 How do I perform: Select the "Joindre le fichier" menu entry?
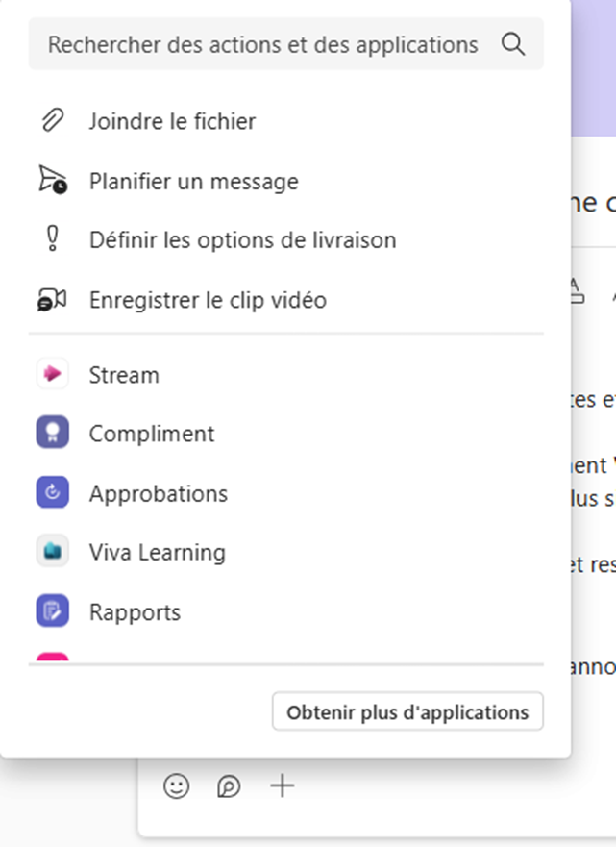pos(172,121)
